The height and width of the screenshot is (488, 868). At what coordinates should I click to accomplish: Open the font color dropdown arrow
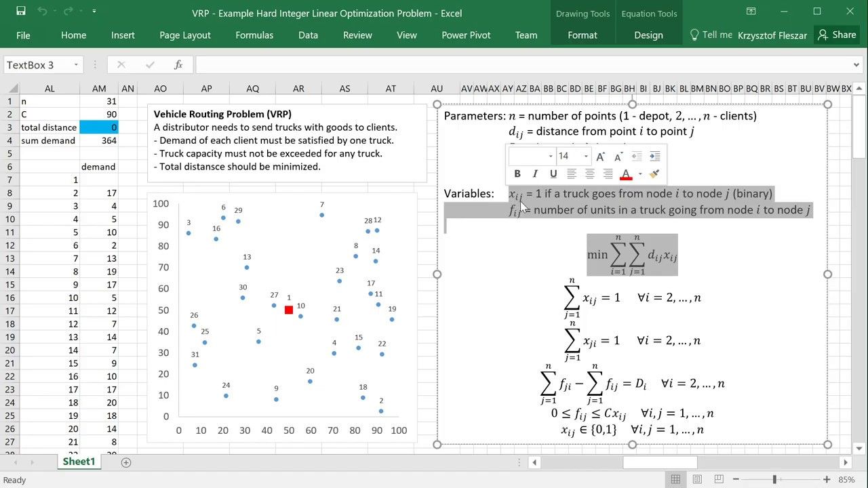[x=640, y=174]
